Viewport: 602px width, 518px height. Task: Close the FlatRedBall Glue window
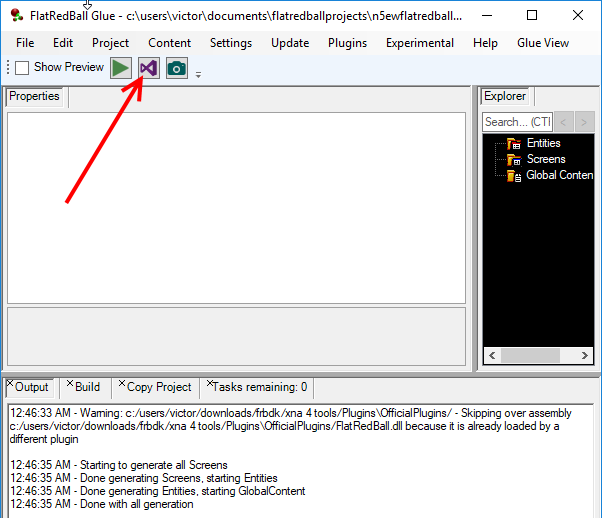point(578,15)
